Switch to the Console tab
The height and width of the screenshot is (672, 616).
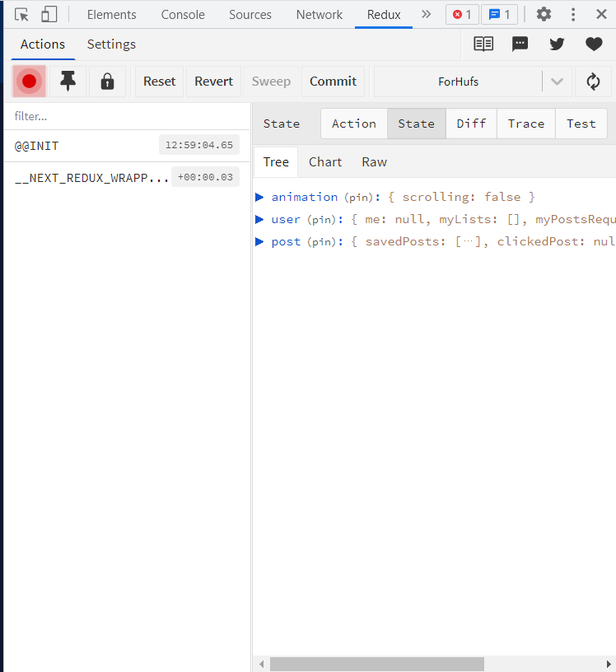tap(183, 15)
